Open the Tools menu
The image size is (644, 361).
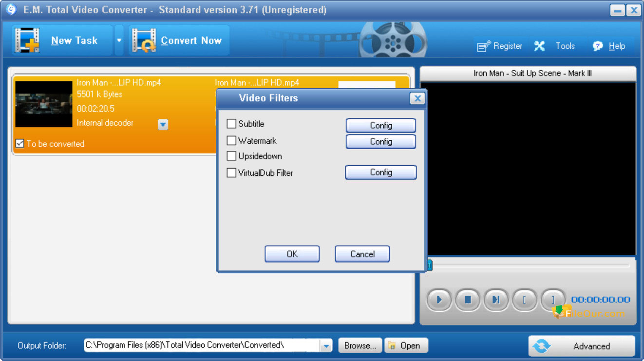(565, 46)
